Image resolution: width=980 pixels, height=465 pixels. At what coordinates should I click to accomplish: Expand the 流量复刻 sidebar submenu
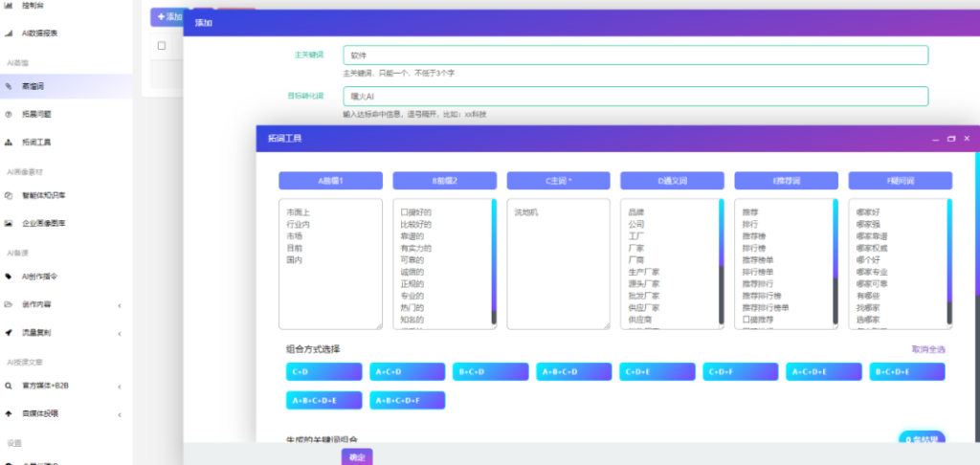tap(119, 333)
